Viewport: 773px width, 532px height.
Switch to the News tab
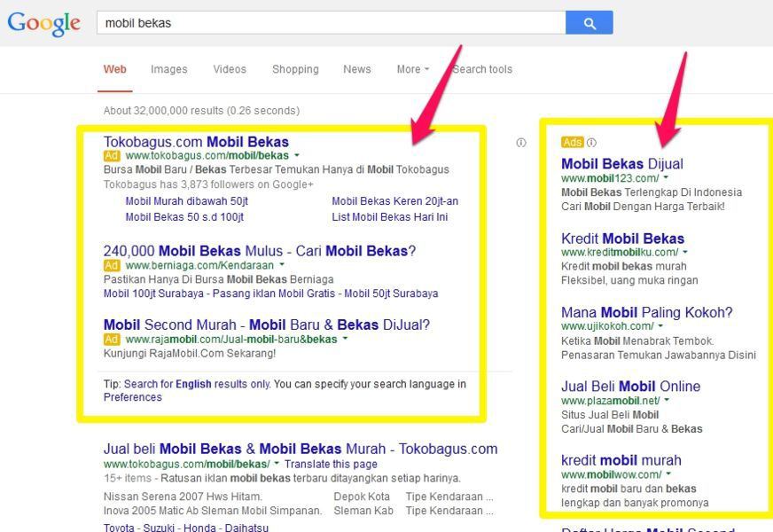tap(357, 69)
